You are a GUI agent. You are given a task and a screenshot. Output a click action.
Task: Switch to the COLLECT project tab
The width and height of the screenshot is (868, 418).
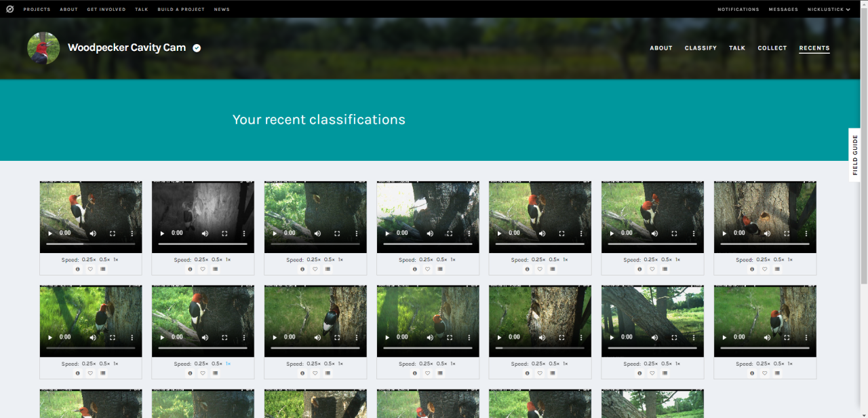(x=772, y=48)
